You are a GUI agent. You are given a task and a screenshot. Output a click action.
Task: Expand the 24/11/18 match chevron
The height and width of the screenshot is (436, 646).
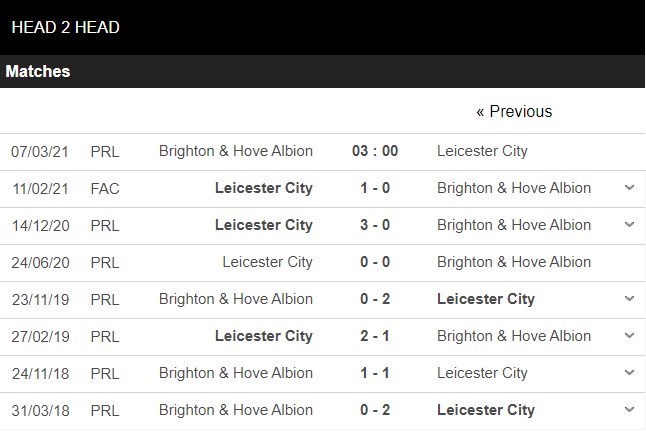629,373
